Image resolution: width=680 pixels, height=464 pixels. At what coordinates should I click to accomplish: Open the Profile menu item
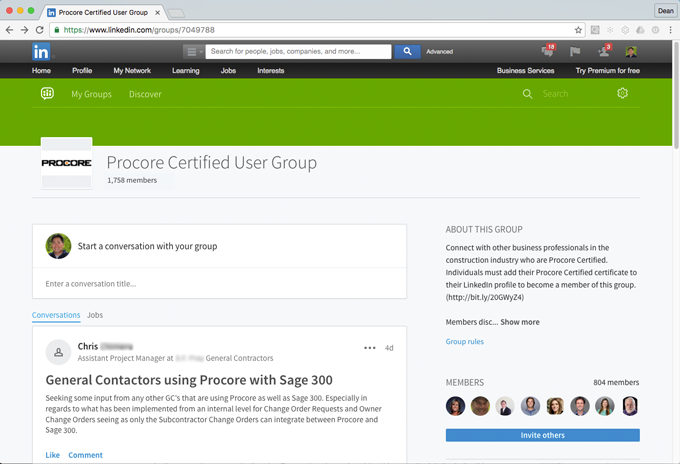pos(82,71)
